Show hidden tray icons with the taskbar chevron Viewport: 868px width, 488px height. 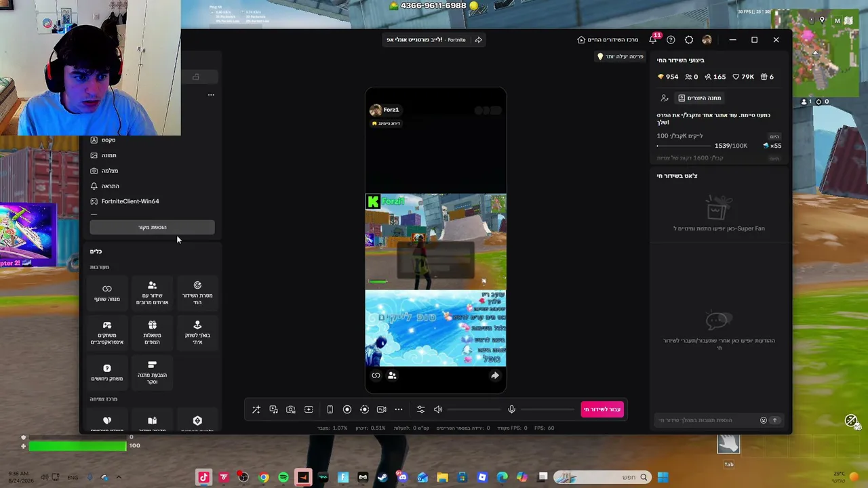pyautogui.click(x=119, y=477)
